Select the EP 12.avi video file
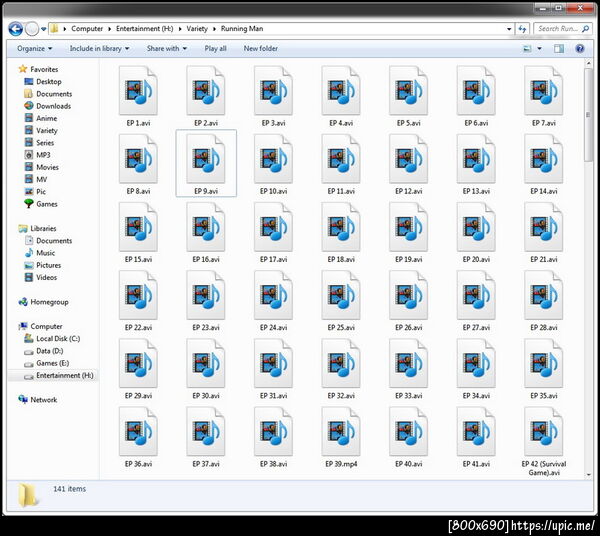The image size is (600, 536). tap(408, 164)
